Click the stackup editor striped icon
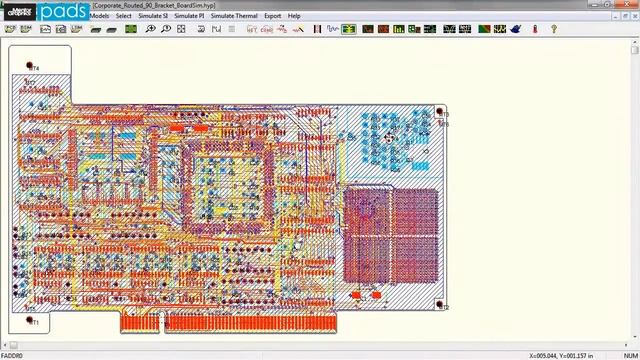Viewport: 640px width, 360px height. 317,29
